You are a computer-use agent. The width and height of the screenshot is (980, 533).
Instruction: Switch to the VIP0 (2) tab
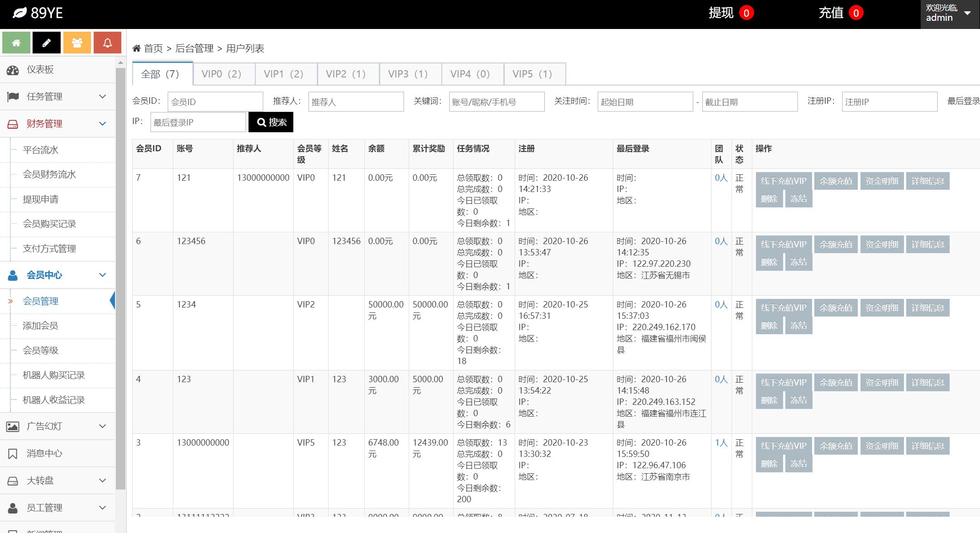pos(224,74)
